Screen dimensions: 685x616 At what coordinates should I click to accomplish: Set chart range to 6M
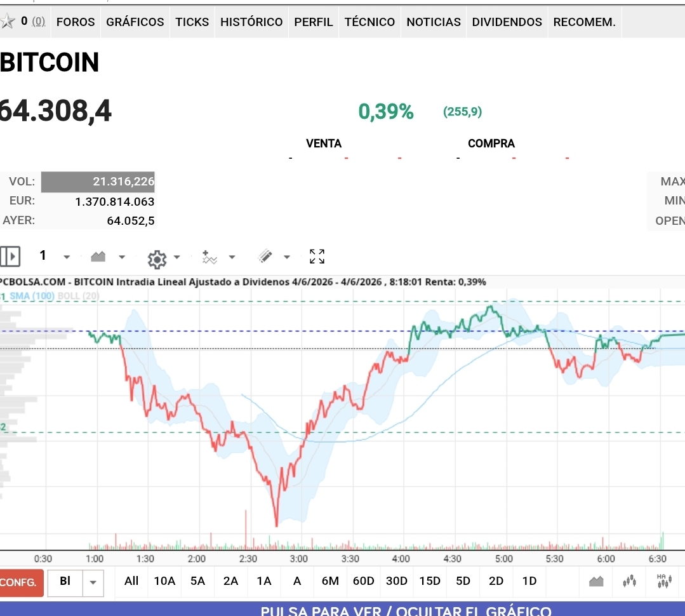pyautogui.click(x=330, y=581)
